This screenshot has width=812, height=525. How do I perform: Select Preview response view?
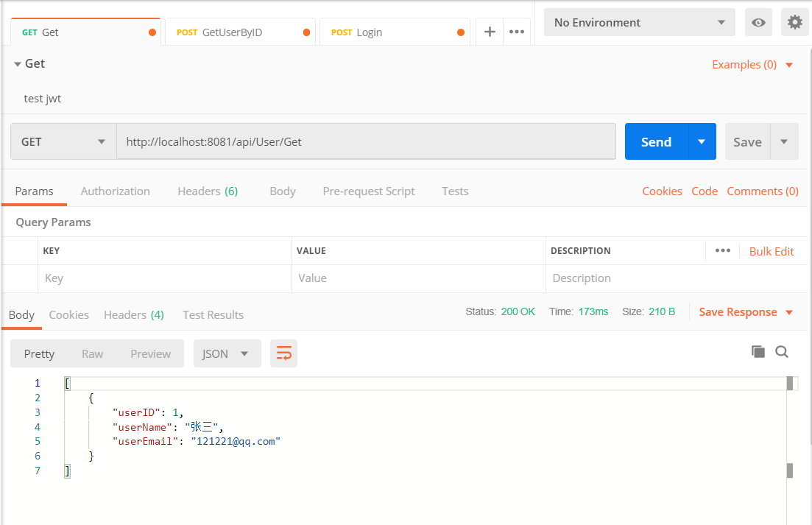point(150,353)
